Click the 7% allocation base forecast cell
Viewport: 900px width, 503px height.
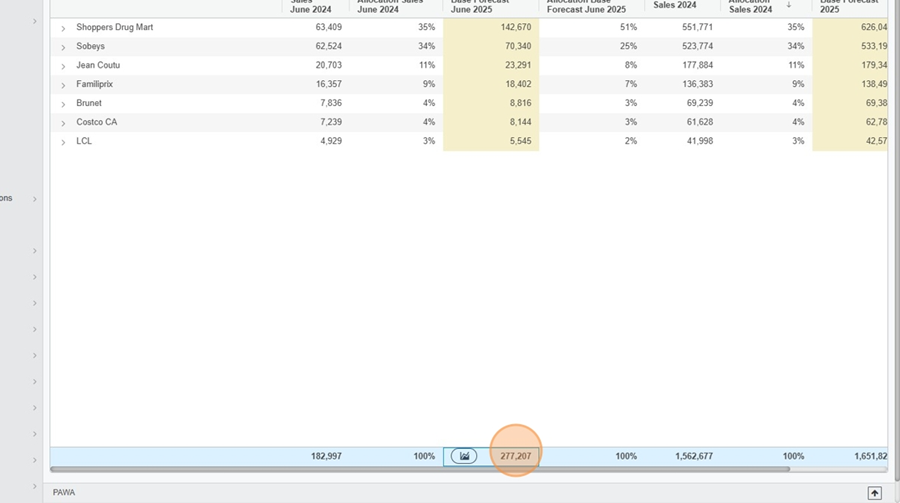coord(631,84)
